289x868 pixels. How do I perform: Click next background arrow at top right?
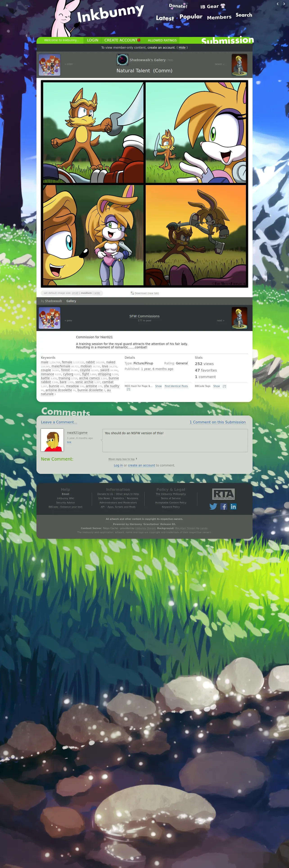(x=284, y=4)
